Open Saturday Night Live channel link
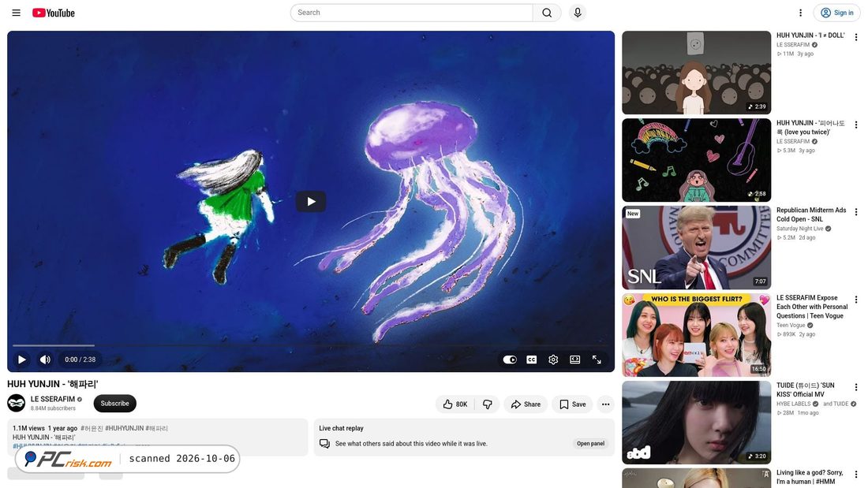 pyautogui.click(x=799, y=229)
